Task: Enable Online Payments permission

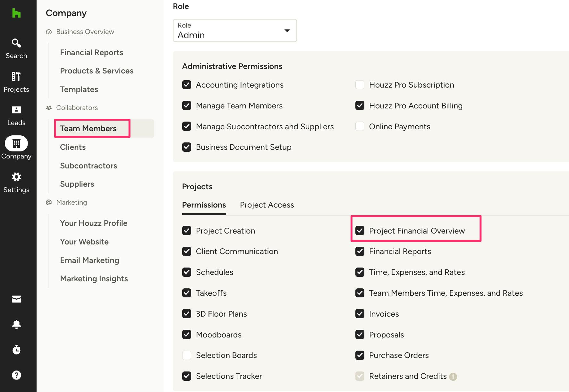Action: [x=360, y=126]
